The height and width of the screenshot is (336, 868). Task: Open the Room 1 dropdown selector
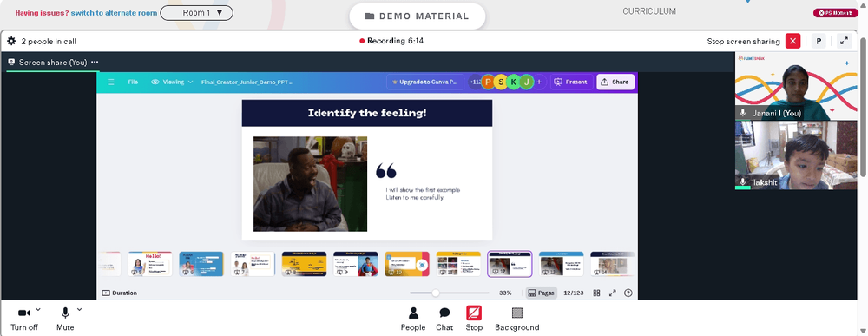[x=196, y=13]
